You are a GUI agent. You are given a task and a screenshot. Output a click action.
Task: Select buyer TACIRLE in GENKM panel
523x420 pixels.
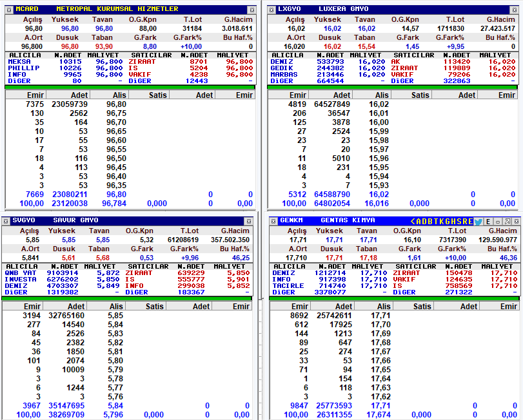288,286
